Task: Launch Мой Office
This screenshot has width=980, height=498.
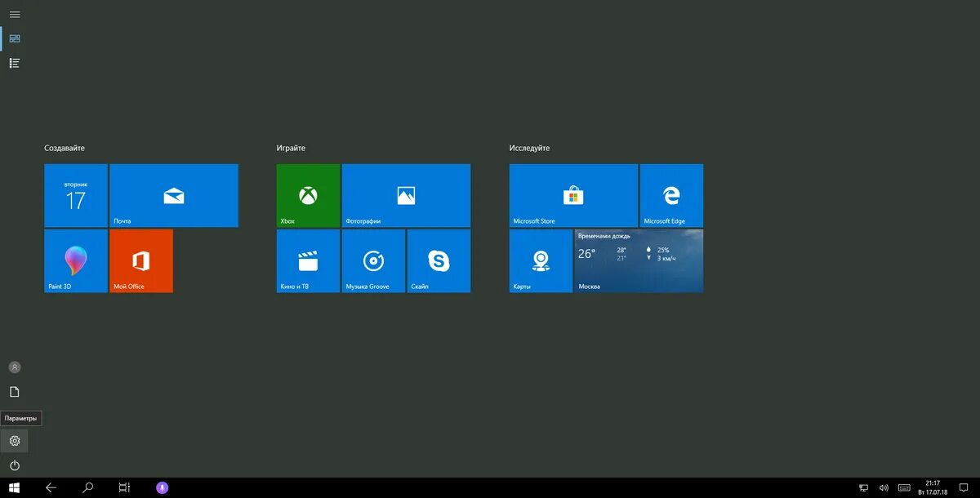Action: point(140,260)
